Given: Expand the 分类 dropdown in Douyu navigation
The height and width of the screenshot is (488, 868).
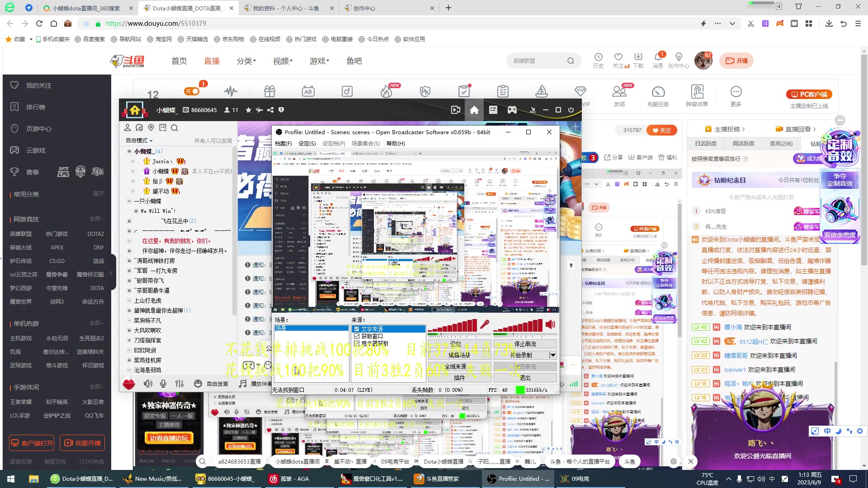Looking at the screenshot, I should [246, 61].
